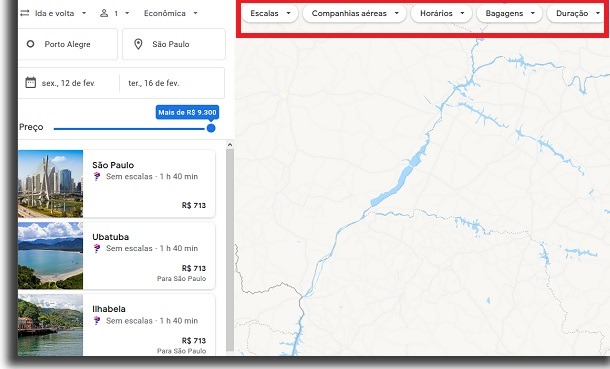Click the scroll up arrow of results list

pyautogui.click(x=230, y=145)
